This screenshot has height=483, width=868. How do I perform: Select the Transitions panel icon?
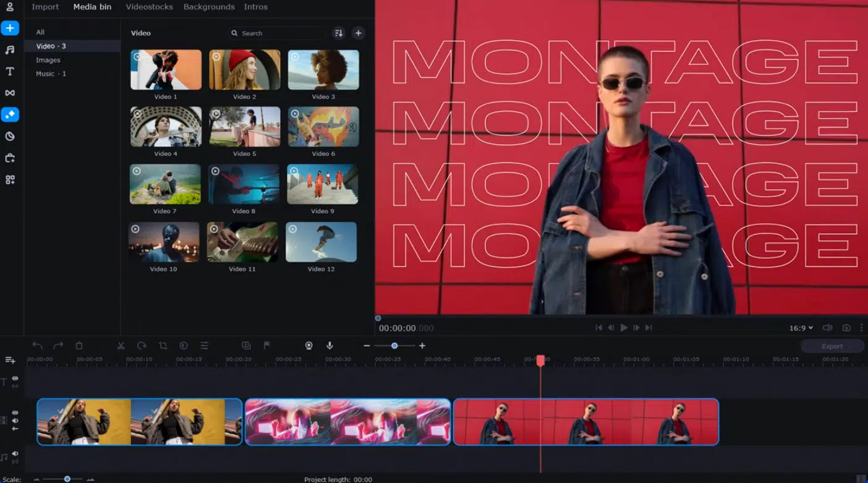[x=10, y=93]
